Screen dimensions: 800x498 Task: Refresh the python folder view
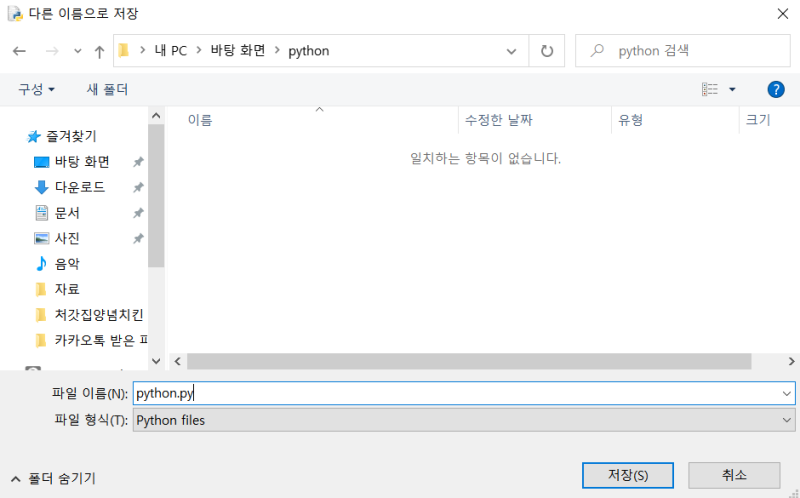[547, 51]
